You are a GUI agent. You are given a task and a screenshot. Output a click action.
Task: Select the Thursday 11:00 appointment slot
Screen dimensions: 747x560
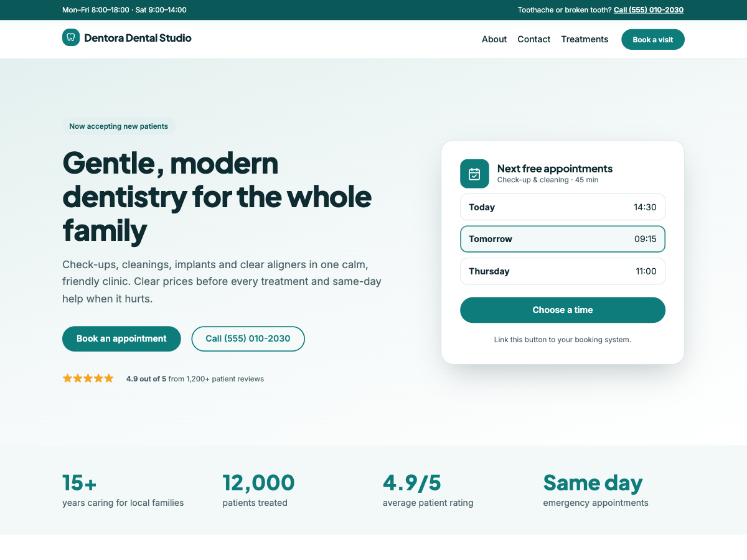(x=563, y=271)
